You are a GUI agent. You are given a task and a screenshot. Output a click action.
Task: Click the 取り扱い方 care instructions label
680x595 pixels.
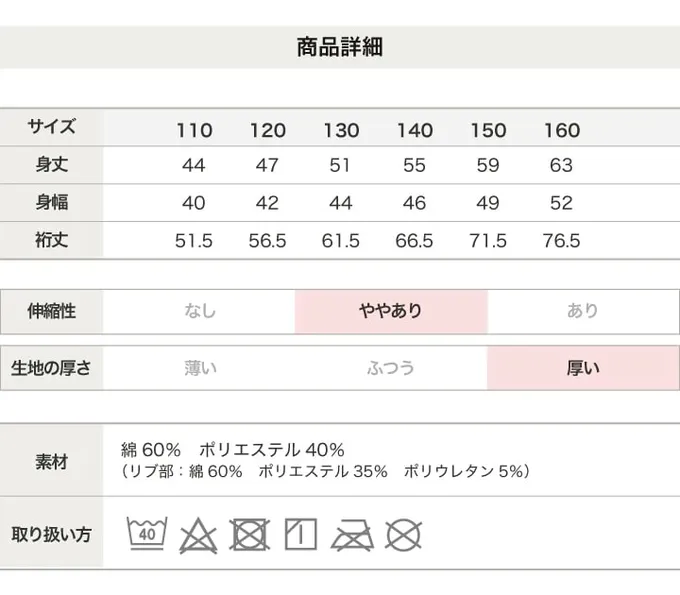[51, 533]
